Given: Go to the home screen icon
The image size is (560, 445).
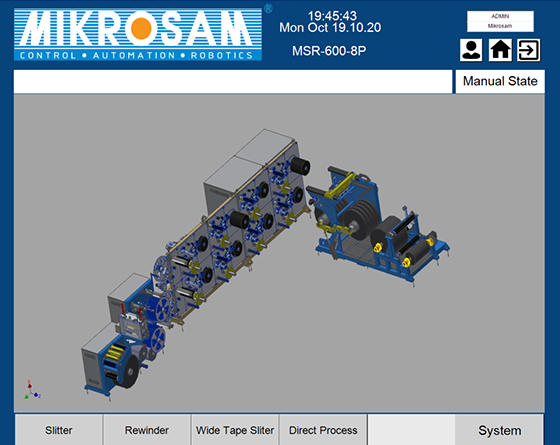Looking at the screenshot, I should click(500, 50).
